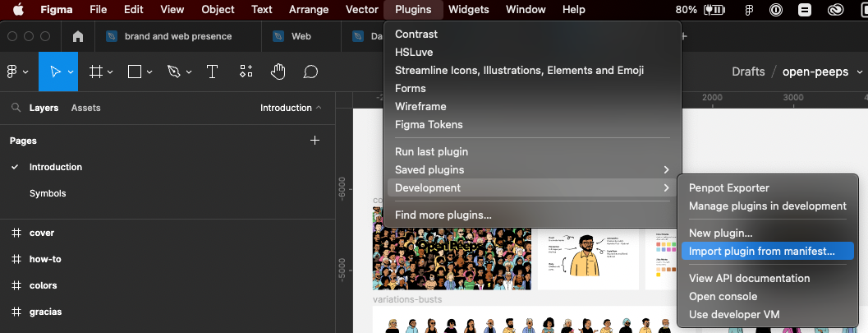Viewport: 868px width, 333px height.
Task: Click Drafts breadcrumb link
Action: 748,72
